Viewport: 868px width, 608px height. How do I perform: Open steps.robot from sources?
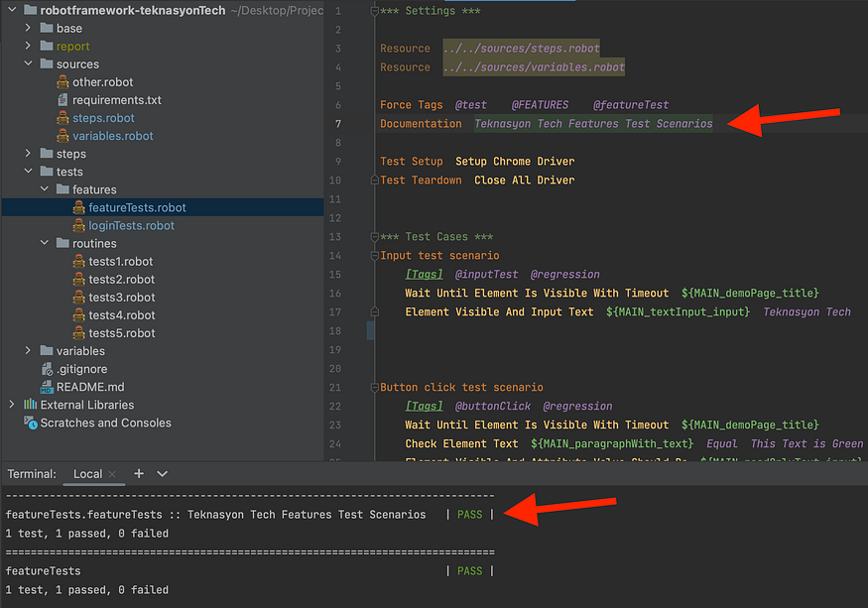click(103, 118)
